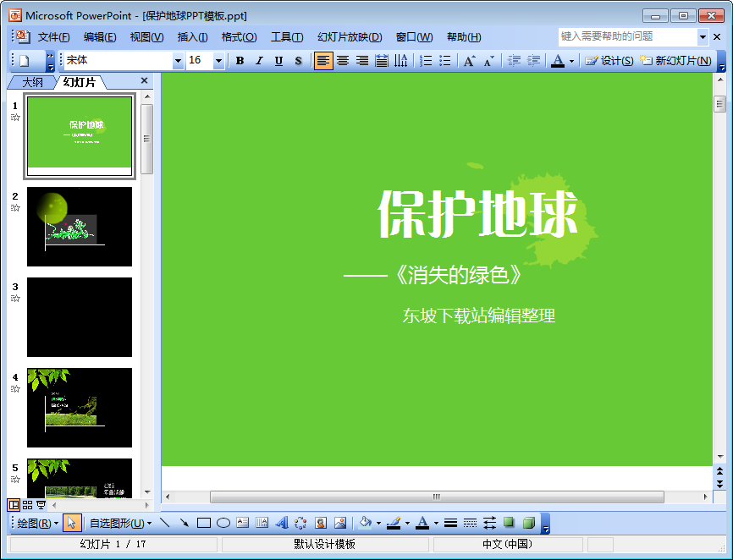The image size is (733, 560).
Task: Add a new slide
Action: [x=675, y=61]
